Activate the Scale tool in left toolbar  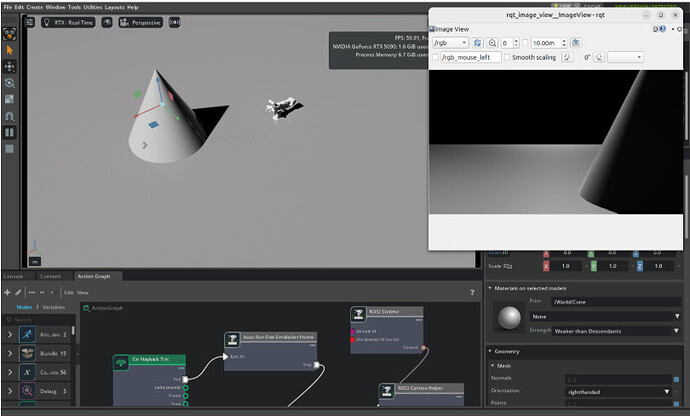pyautogui.click(x=9, y=99)
